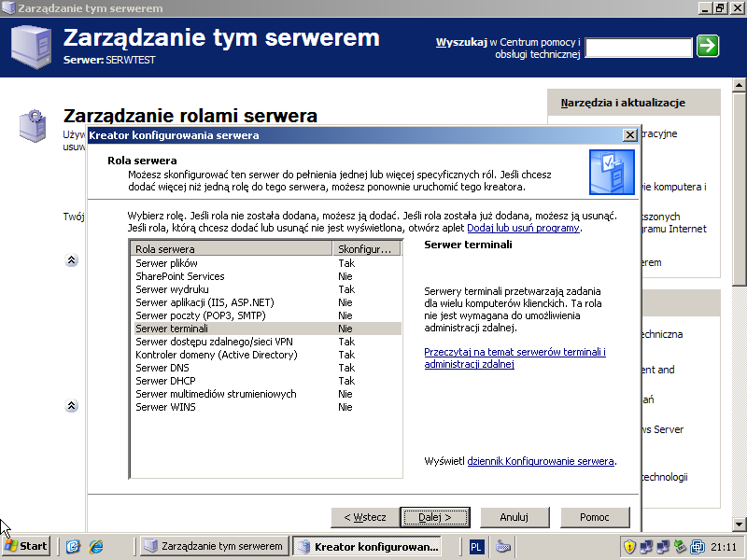Select the SharePoint Services role
The width and height of the screenshot is (747, 560).
(x=266, y=276)
